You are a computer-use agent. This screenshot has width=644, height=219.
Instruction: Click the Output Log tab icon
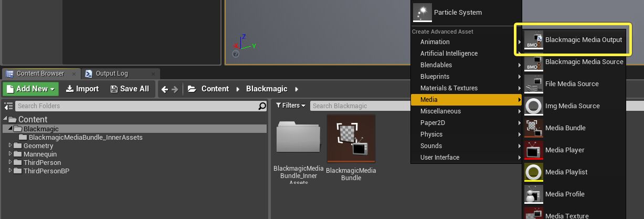click(89, 74)
